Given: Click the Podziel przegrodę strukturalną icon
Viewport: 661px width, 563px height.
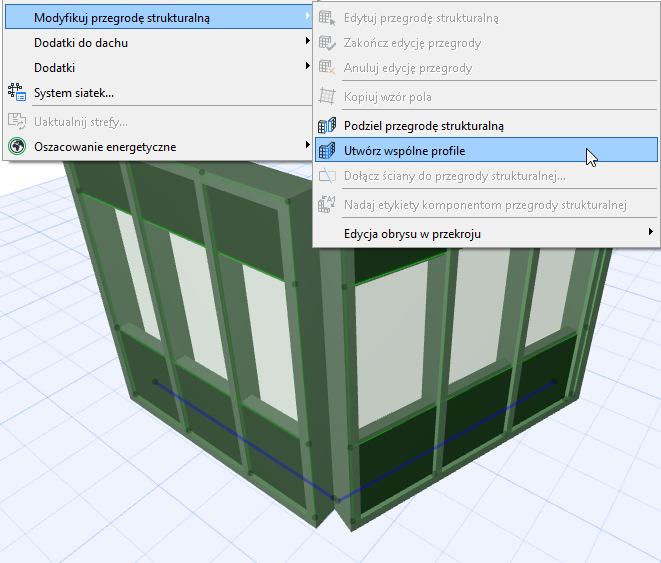Looking at the screenshot, I should [327, 126].
